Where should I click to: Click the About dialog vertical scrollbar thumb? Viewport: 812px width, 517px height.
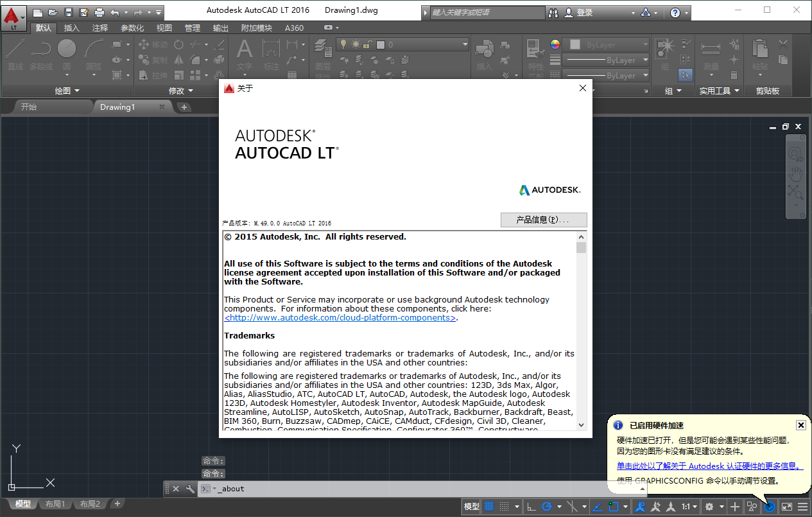point(581,247)
